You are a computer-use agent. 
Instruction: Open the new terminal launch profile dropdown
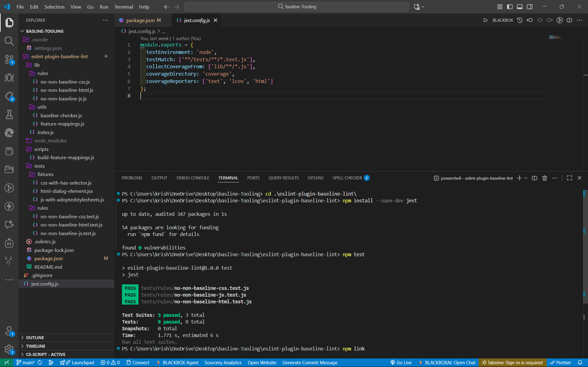click(x=526, y=178)
